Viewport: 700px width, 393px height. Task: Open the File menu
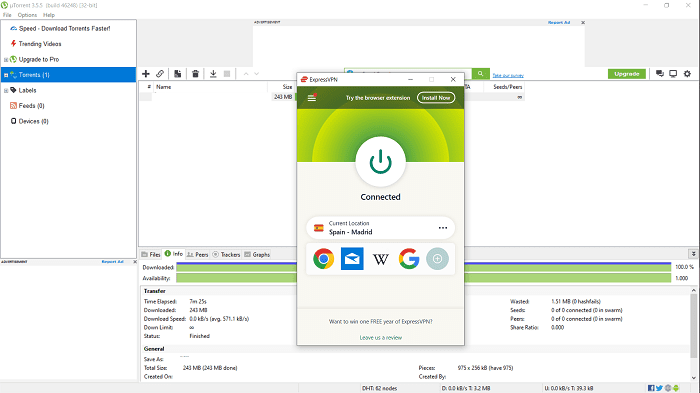pyautogui.click(x=7, y=15)
